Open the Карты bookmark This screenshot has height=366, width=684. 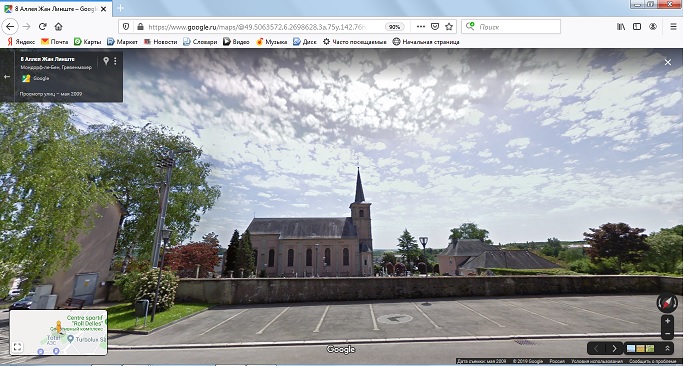click(87, 42)
